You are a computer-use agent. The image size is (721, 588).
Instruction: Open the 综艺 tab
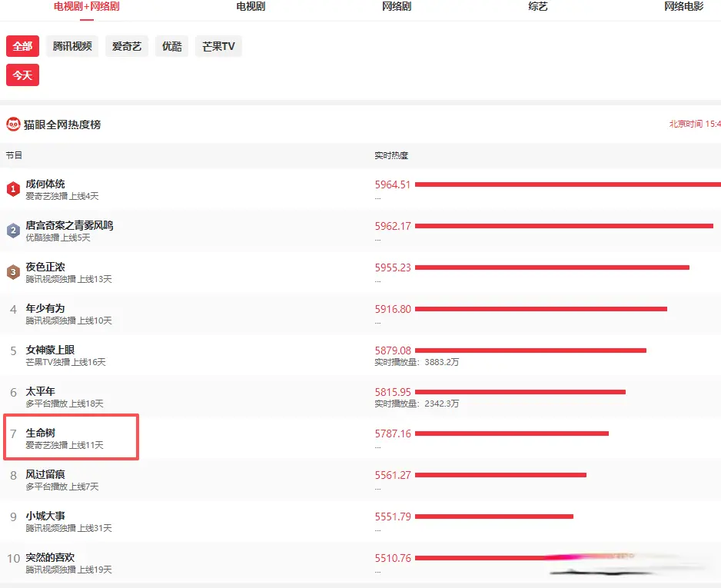click(x=538, y=7)
